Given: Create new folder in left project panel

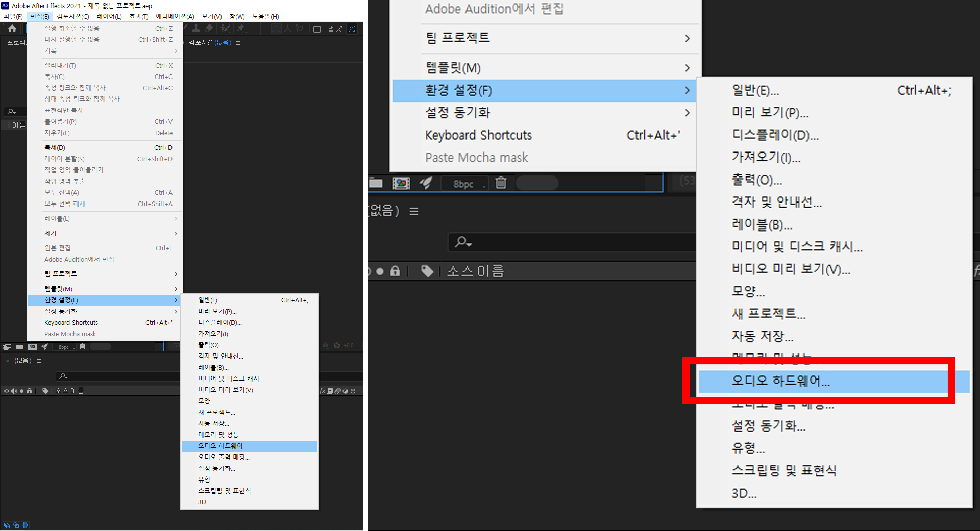Looking at the screenshot, I should pos(19,346).
